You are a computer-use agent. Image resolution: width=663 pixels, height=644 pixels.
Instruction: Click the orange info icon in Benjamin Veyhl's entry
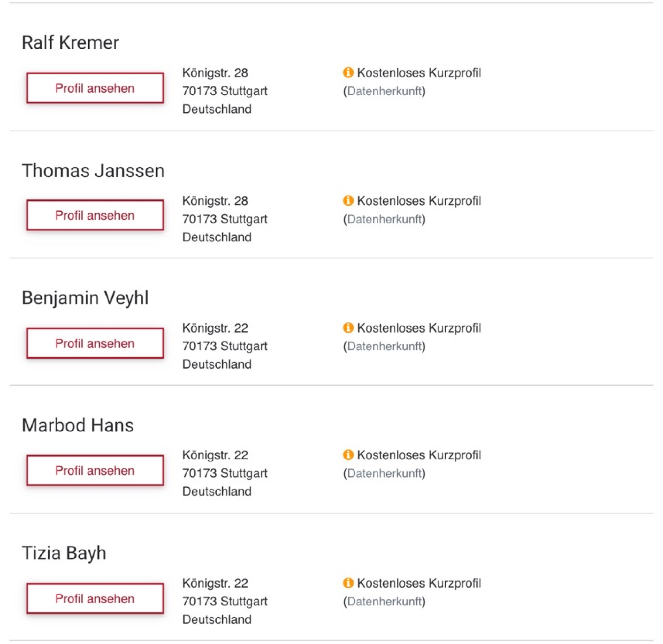click(348, 328)
